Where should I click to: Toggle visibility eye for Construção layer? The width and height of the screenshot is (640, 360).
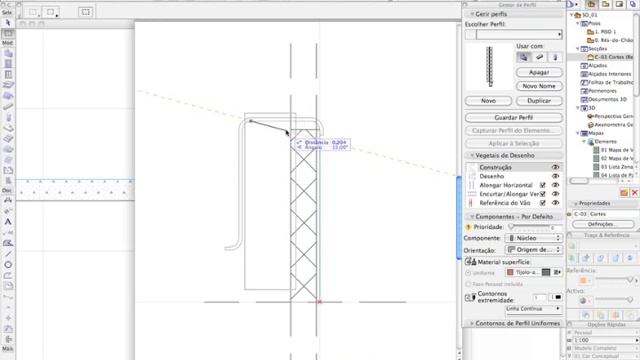555,167
